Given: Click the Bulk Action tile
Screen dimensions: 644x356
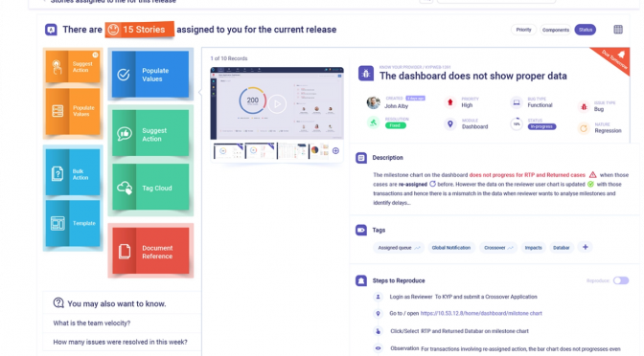Looking at the screenshot, I should [x=73, y=172].
